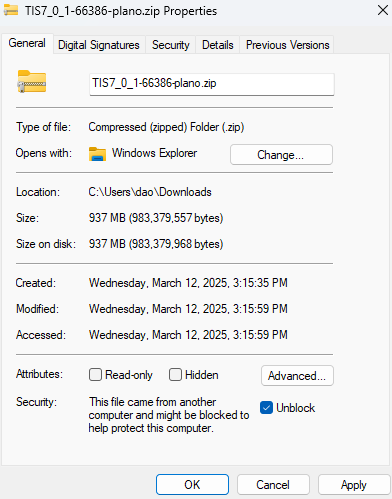Click Change to pick another app
Image resolution: width=392 pixels, height=499 pixels.
(281, 155)
